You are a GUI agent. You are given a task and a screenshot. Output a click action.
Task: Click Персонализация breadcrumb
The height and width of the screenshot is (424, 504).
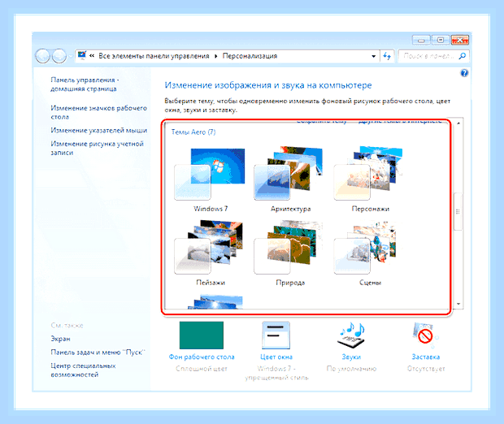click(x=250, y=56)
